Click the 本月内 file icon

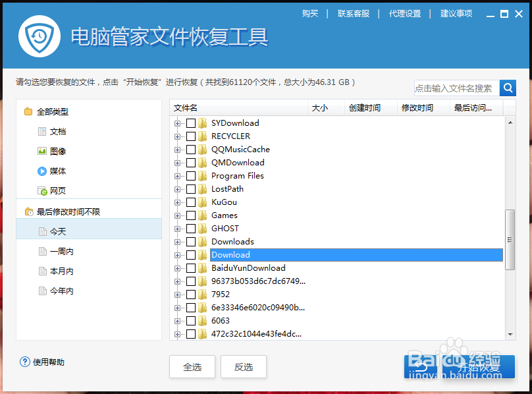pyautogui.click(x=42, y=271)
